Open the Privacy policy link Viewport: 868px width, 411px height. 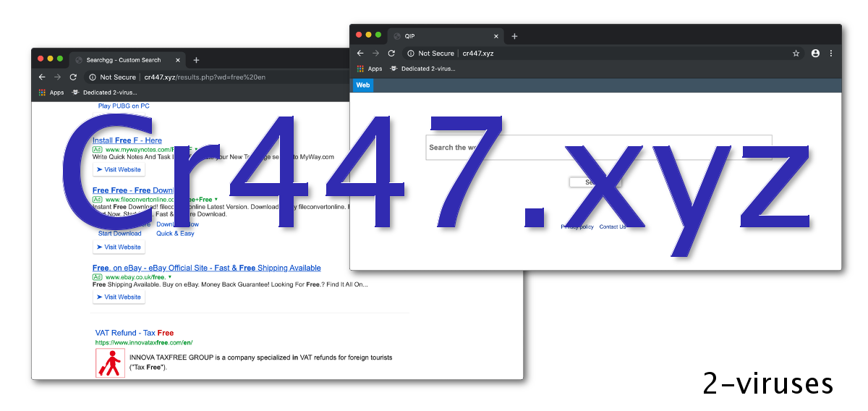pos(577,226)
